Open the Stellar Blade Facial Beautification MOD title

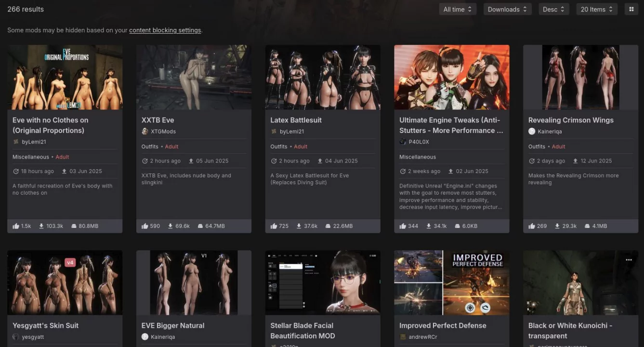tap(302, 331)
